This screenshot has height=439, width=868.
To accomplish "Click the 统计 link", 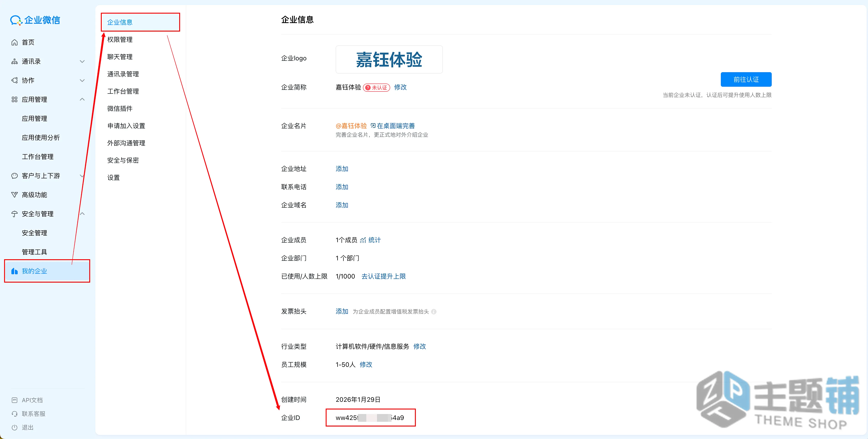I will click(374, 240).
